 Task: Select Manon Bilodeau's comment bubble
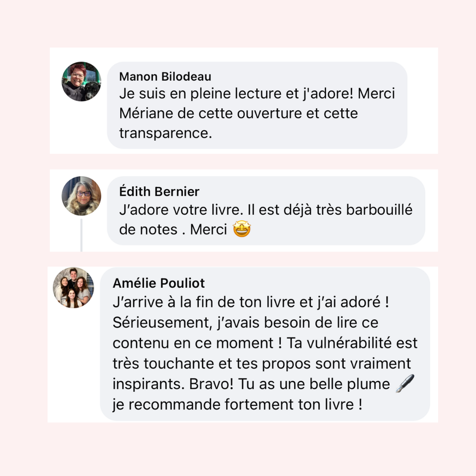coord(257,105)
